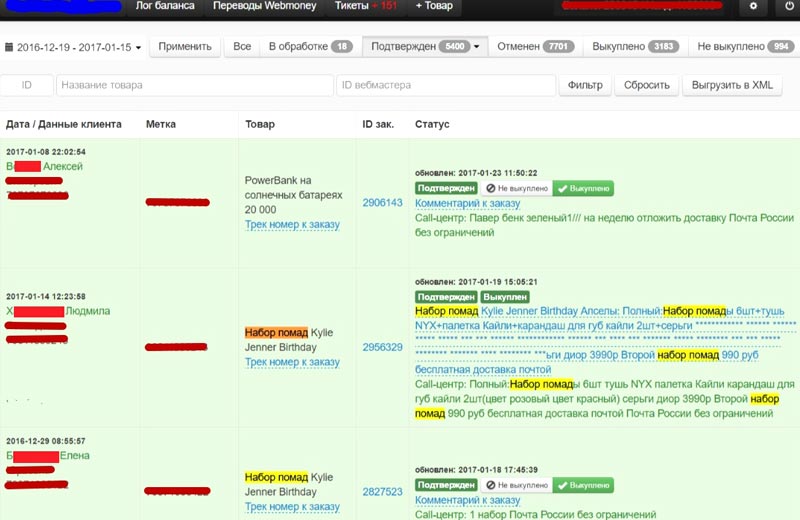Click the ID зак. column header
The height and width of the screenshot is (520, 800).
[x=378, y=124]
